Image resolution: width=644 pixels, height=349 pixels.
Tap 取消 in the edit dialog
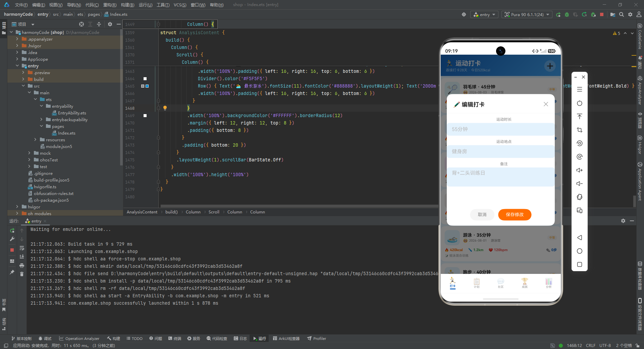[482, 214]
